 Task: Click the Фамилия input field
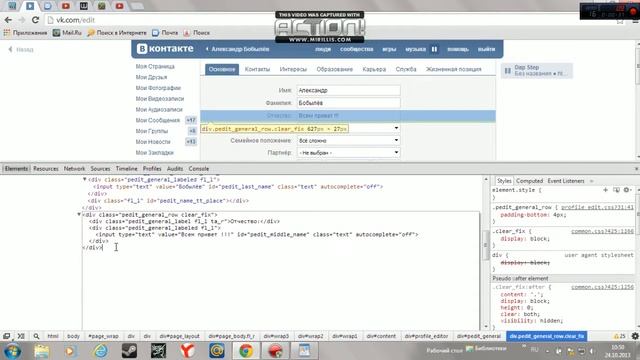[x=349, y=103]
